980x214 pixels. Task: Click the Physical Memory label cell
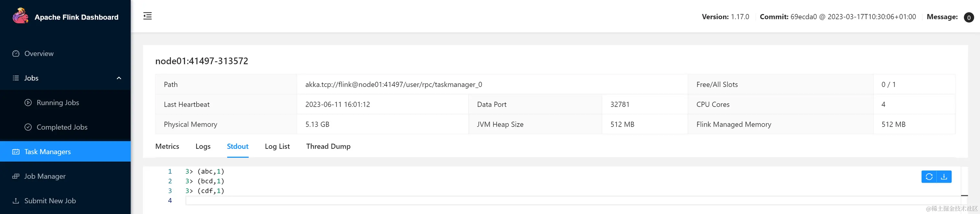tap(226, 124)
